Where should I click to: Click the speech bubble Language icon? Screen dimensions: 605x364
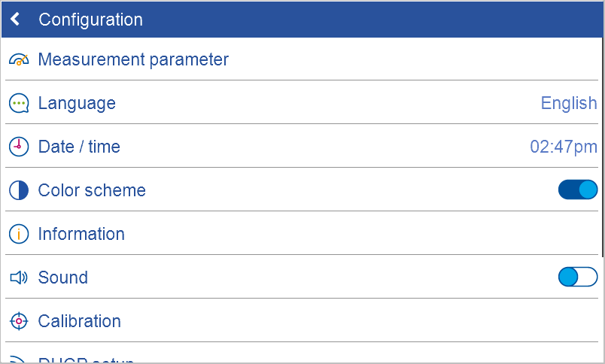tap(19, 103)
